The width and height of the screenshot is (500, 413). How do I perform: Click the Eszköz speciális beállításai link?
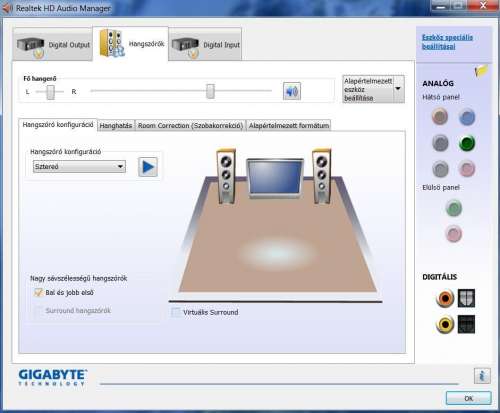point(447,42)
